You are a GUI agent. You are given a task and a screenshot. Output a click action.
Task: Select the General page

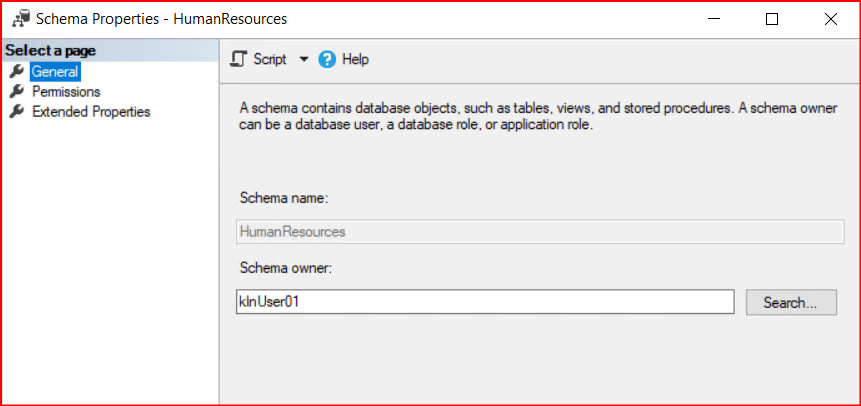pyautogui.click(x=54, y=71)
